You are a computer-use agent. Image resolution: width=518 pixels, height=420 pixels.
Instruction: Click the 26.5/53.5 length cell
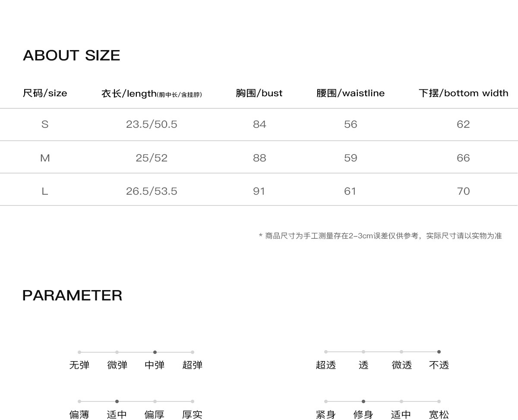[x=152, y=191]
